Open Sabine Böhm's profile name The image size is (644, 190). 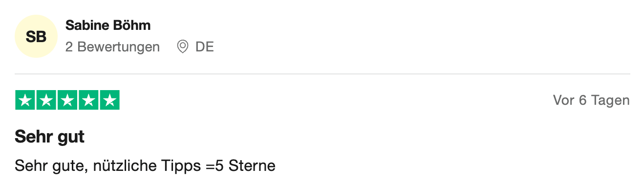click(108, 25)
